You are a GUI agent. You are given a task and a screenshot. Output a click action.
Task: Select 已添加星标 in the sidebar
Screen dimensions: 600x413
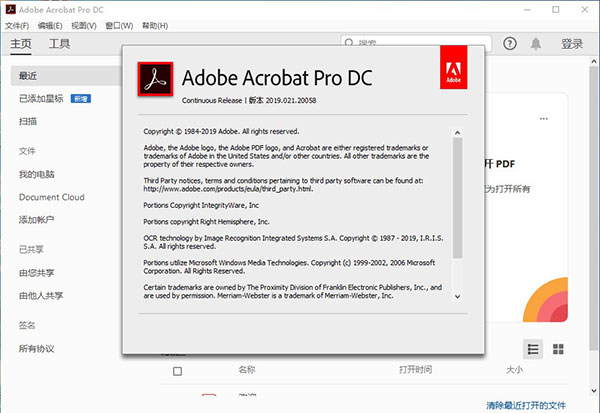pyautogui.click(x=41, y=99)
